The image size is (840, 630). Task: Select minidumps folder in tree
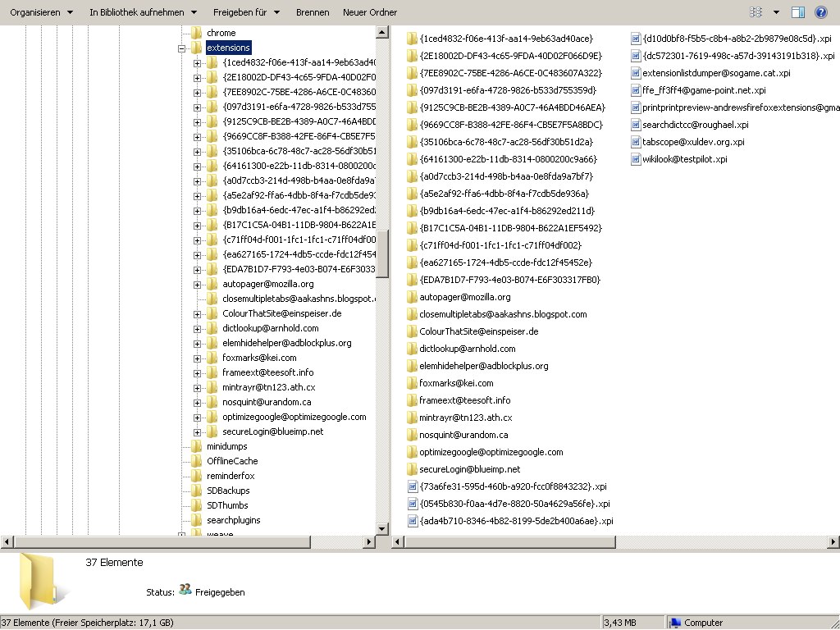(226, 446)
